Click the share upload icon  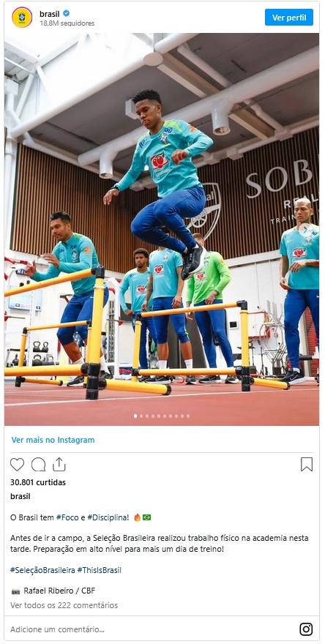pos(59,464)
